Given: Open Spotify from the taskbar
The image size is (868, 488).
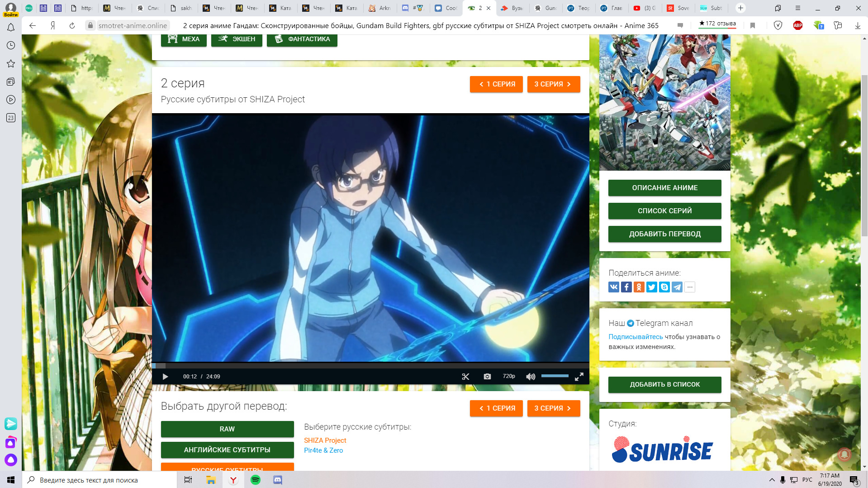Looking at the screenshot, I should 256,480.
